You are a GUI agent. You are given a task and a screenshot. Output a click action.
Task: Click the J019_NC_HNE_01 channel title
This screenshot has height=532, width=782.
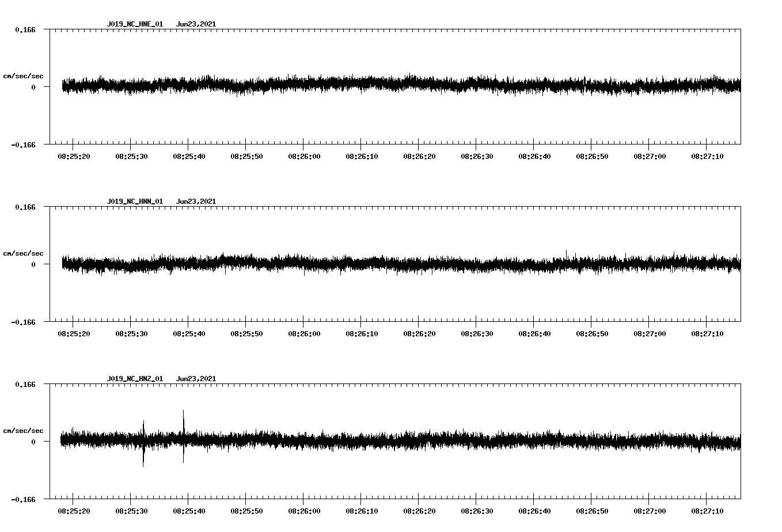click(135, 24)
